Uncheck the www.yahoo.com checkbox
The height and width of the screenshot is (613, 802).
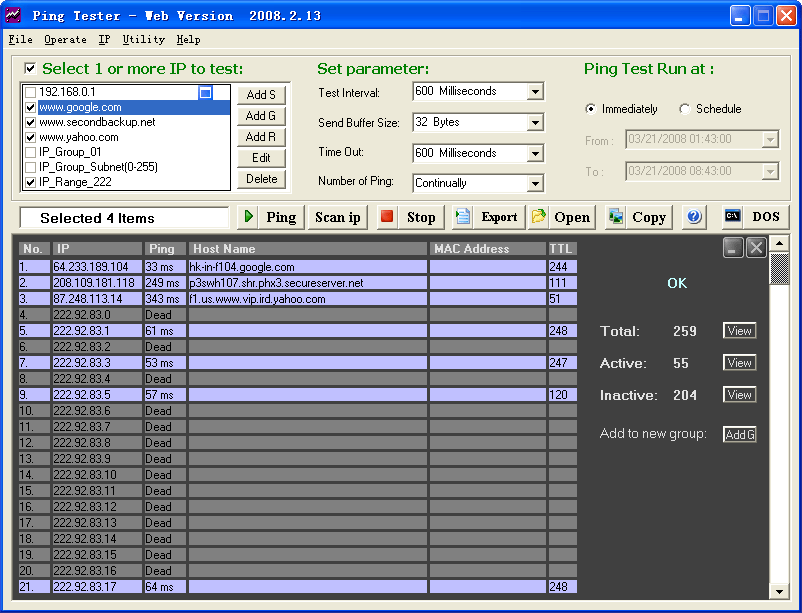[x=31, y=137]
